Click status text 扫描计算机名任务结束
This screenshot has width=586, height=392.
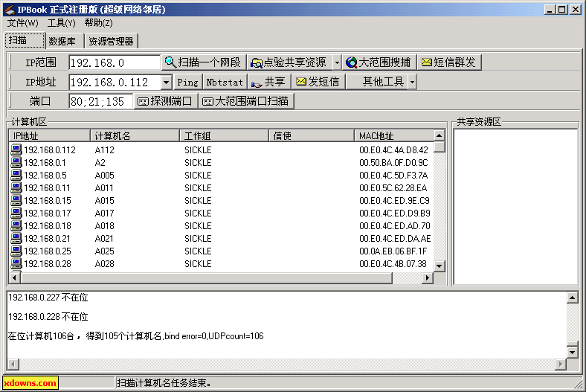pyautogui.click(x=164, y=383)
